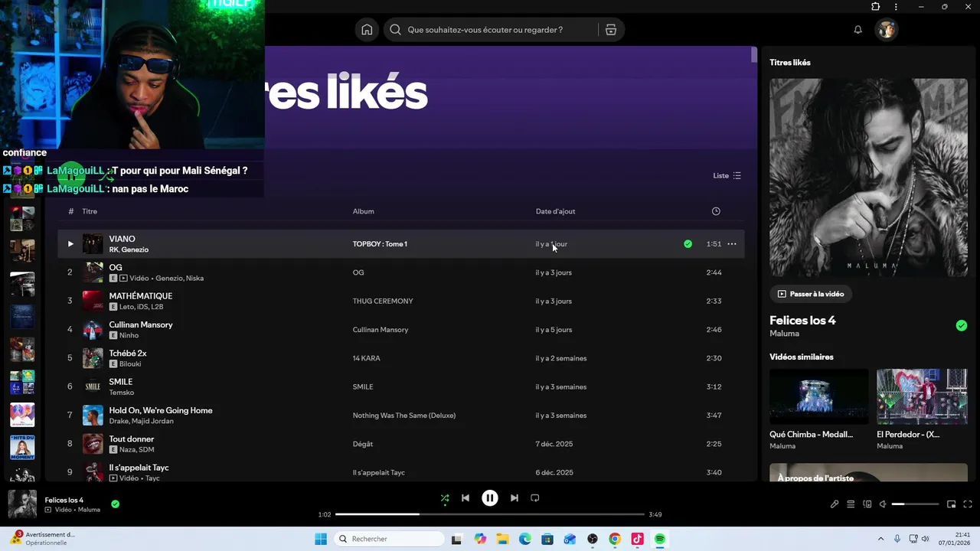The width and height of the screenshot is (980, 551).
Task: Open File Explorer from the taskbar
Action: (x=503, y=539)
